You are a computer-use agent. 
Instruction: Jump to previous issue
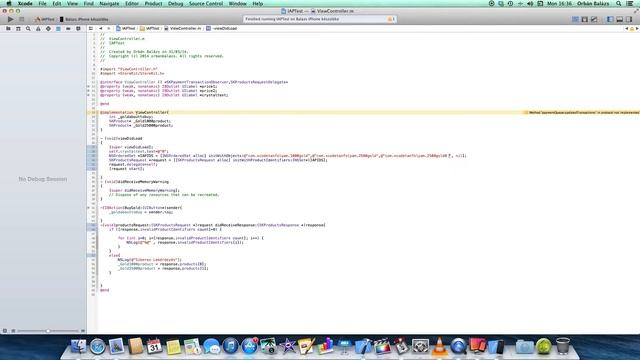coord(627,29)
